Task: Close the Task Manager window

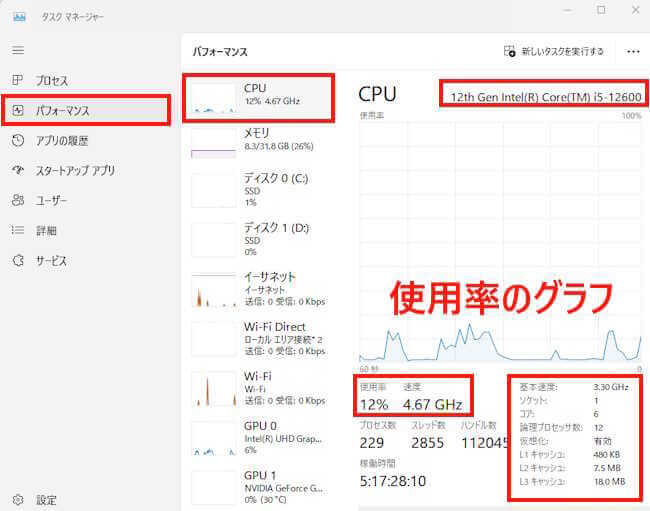Action: click(635, 10)
